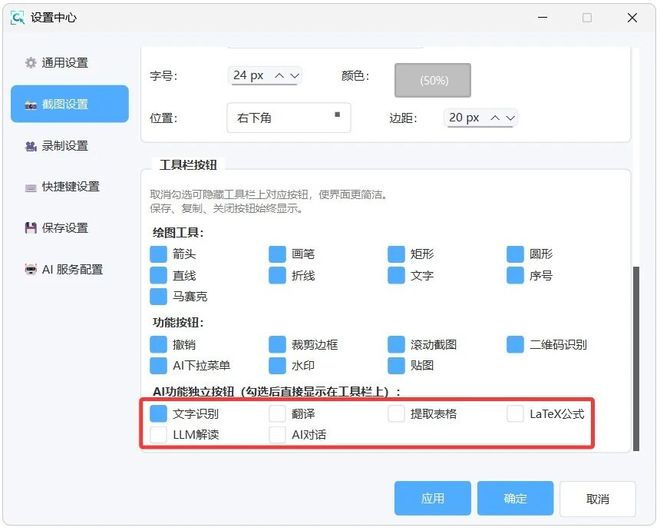Uncheck the 文字 drawing tool
This screenshot has width=660, height=531.
coord(397,276)
